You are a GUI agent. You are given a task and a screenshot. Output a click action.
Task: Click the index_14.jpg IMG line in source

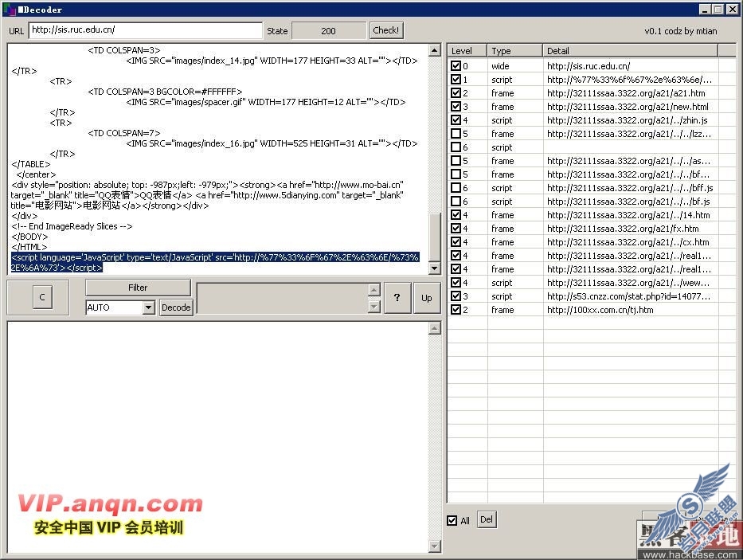click(272, 61)
